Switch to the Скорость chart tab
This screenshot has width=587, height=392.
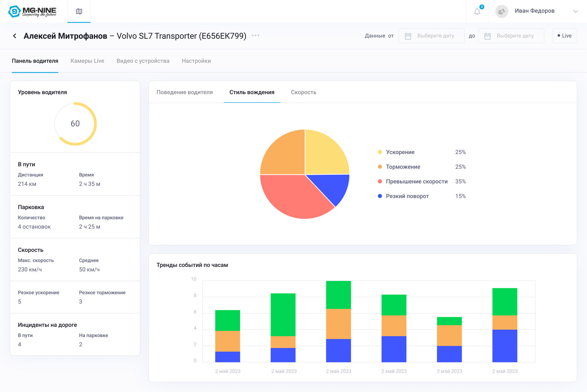tap(304, 92)
